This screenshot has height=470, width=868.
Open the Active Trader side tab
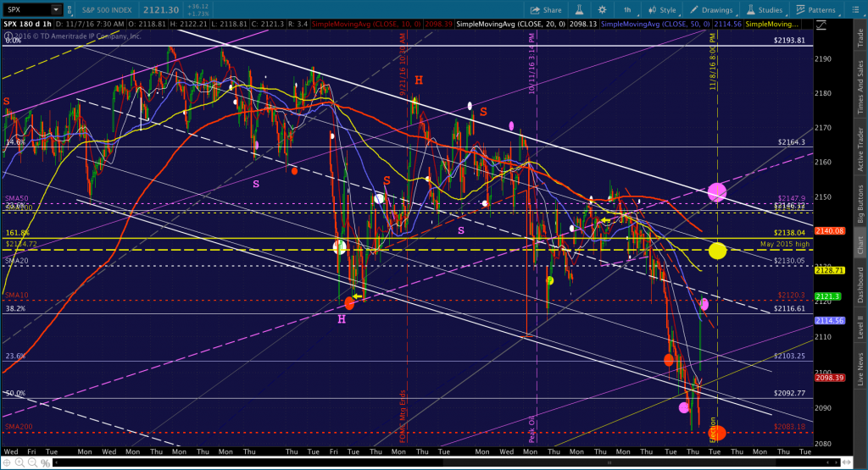coord(860,149)
